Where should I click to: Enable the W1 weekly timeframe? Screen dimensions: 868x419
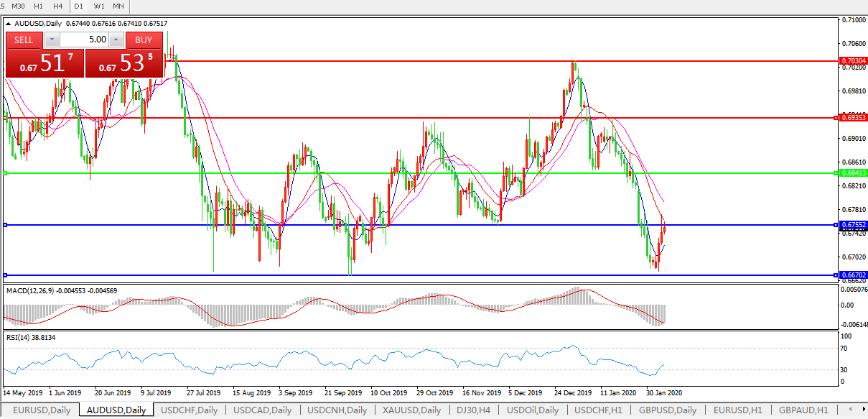tap(99, 6)
